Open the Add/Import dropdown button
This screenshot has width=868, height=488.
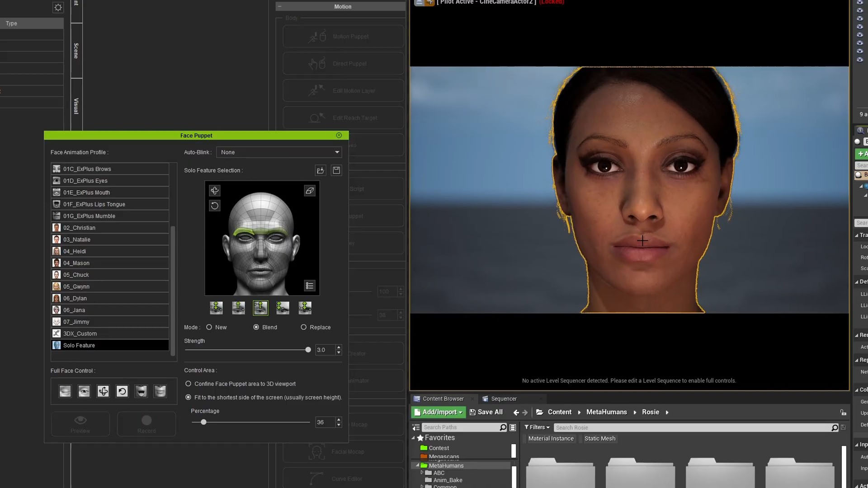coord(438,412)
